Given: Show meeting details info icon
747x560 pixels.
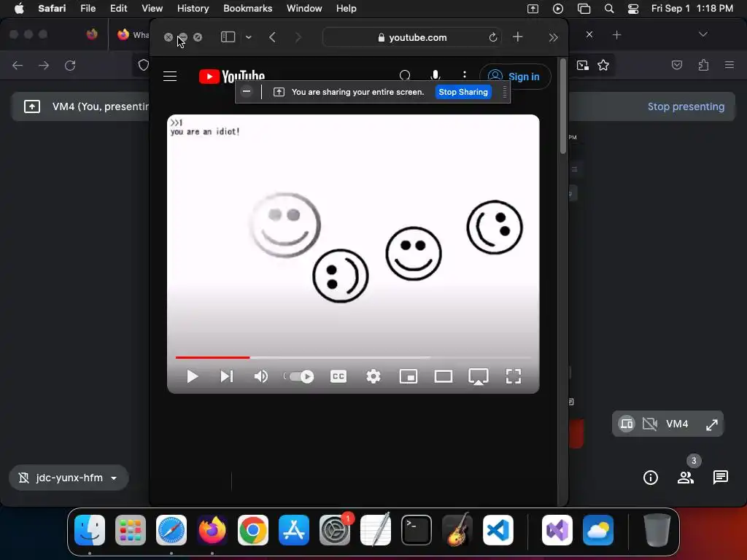Looking at the screenshot, I should coord(650,478).
